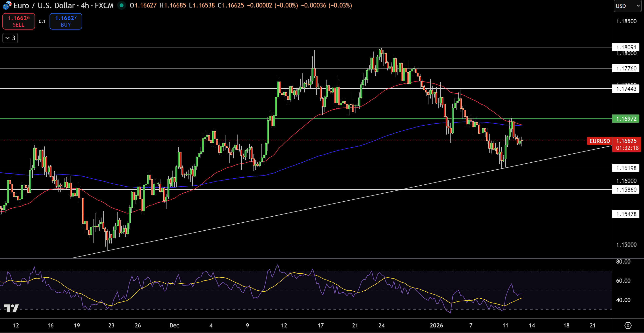
Task: Select the 1.15478 price level label
Action: click(x=626, y=214)
